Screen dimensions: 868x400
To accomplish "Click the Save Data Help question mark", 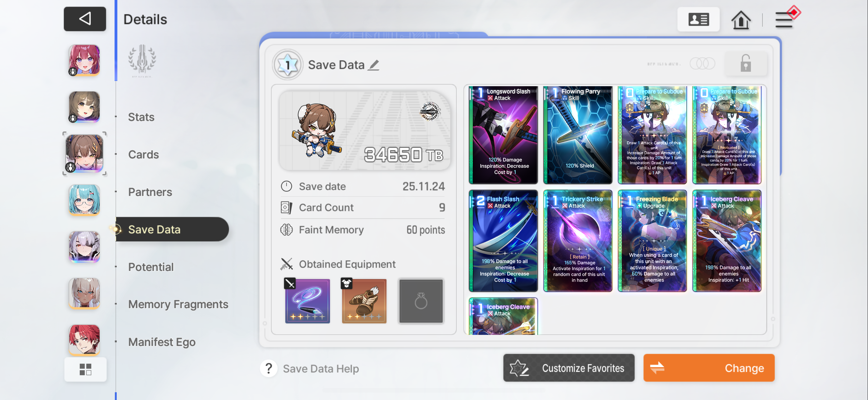I will (x=269, y=368).
